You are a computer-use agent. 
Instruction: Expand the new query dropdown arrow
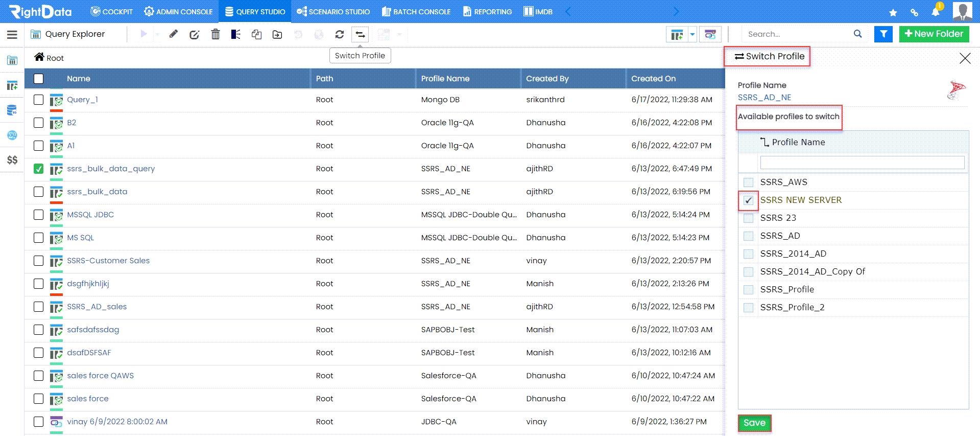click(x=692, y=35)
